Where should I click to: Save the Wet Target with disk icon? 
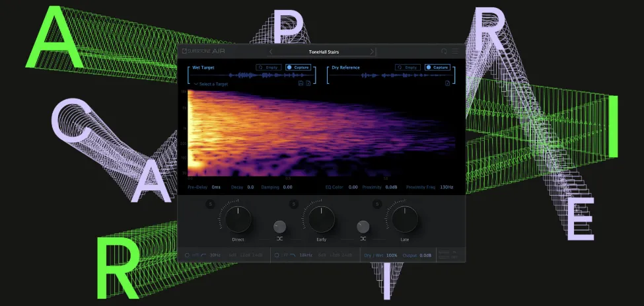[301, 83]
